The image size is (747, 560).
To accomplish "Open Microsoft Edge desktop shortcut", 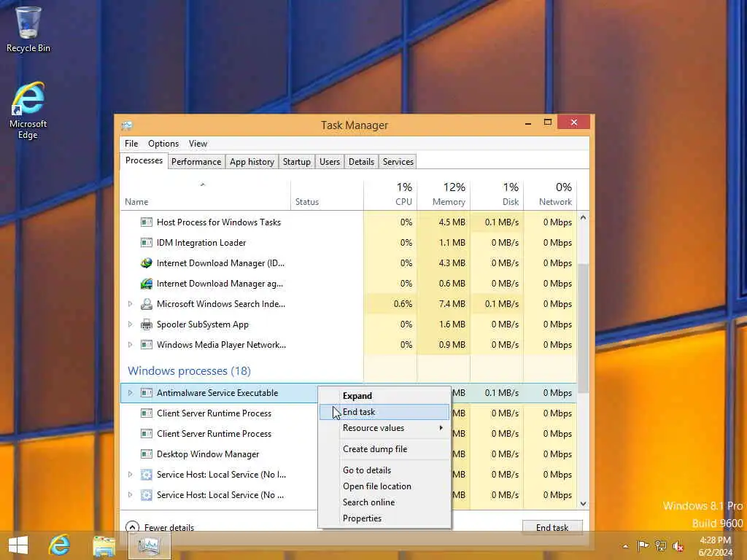I will click(x=28, y=111).
